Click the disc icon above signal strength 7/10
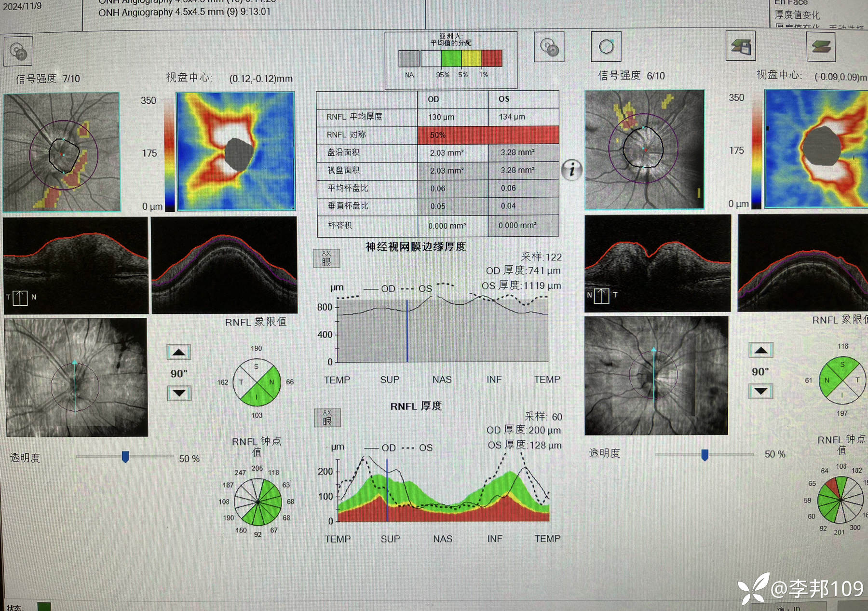Screen dimensions: 868x611 click(x=18, y=51)
